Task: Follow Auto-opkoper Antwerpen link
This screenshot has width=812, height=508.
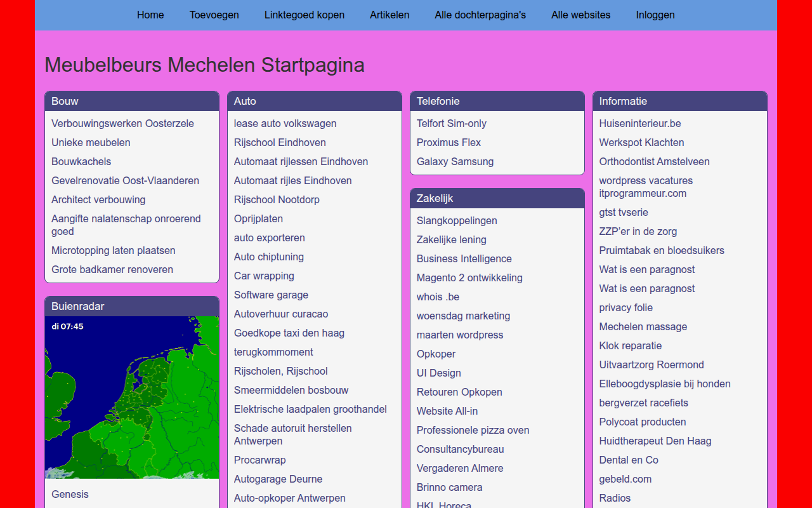Action: pyautogui.click(x=290, y=498)
